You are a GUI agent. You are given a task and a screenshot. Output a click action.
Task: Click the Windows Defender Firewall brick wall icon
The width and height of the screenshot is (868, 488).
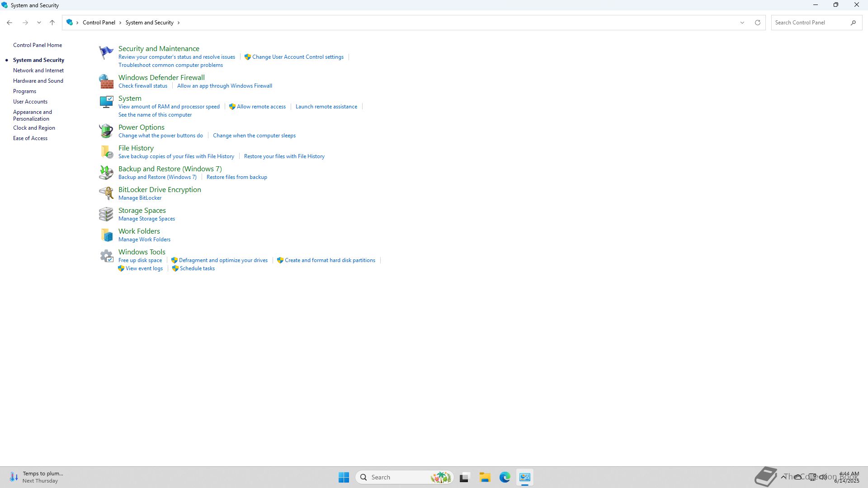click(106, 82)
